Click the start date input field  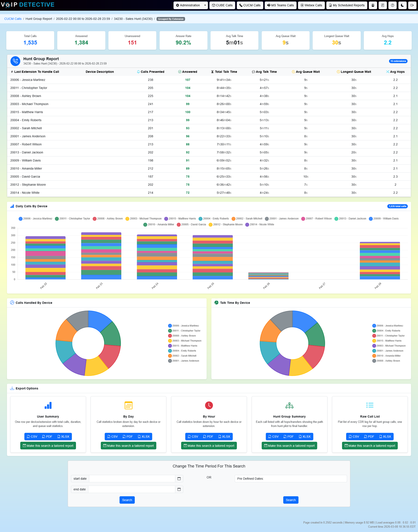pyautogui.click(x=132, y=479)
